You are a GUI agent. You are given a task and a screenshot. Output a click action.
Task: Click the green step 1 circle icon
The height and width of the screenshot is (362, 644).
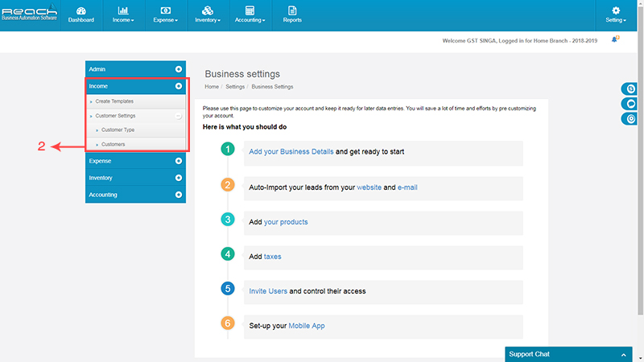228,149
